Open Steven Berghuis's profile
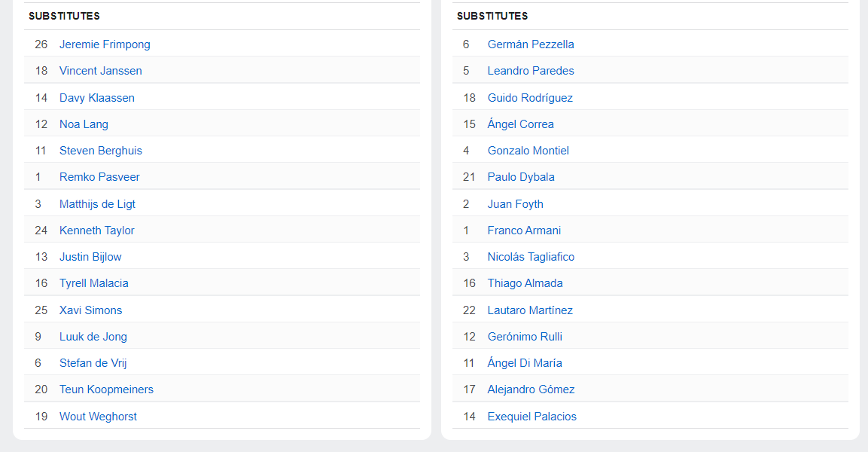 101,151
